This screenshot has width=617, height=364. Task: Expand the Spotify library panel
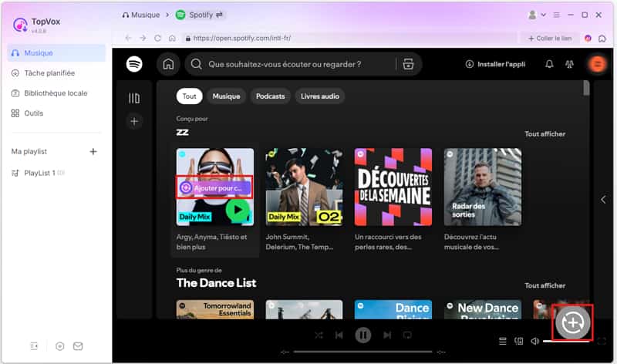coord(134,98)
